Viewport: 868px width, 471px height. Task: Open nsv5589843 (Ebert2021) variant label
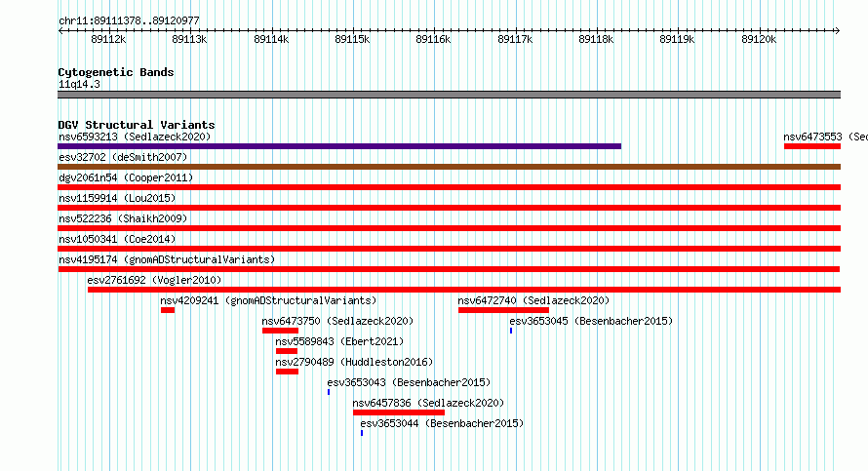[x=339, y=341]
